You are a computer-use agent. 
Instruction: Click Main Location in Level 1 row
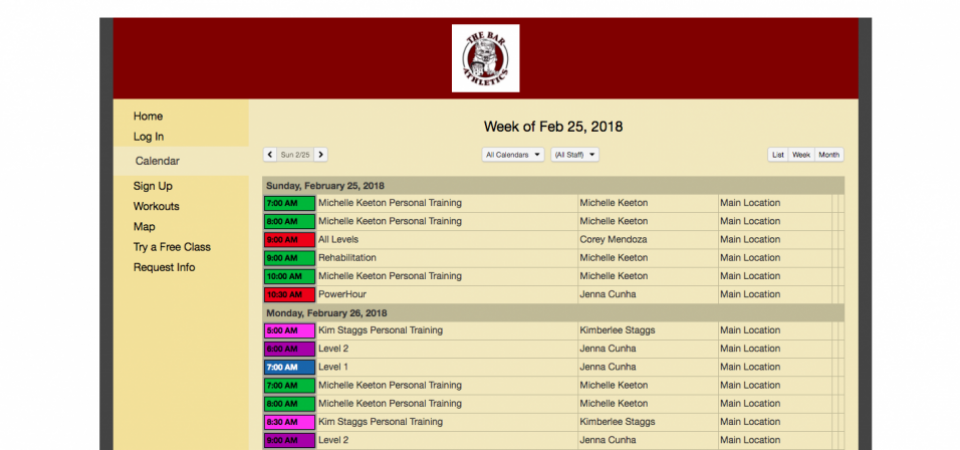pos(750,367)
